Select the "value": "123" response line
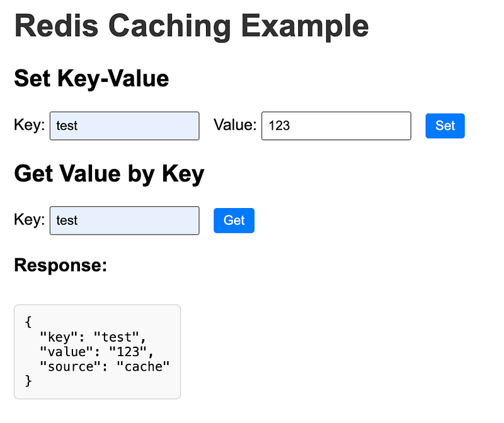 pos(97,352)
